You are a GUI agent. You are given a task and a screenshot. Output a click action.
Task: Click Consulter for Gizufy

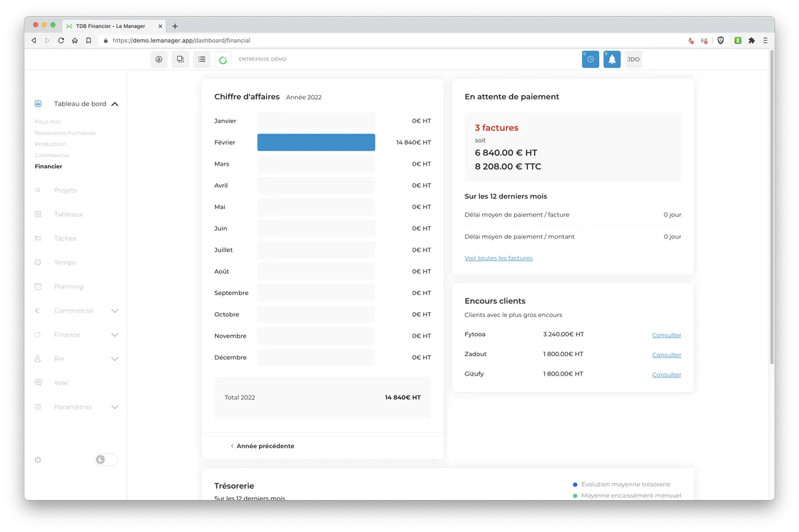[666, 375]
